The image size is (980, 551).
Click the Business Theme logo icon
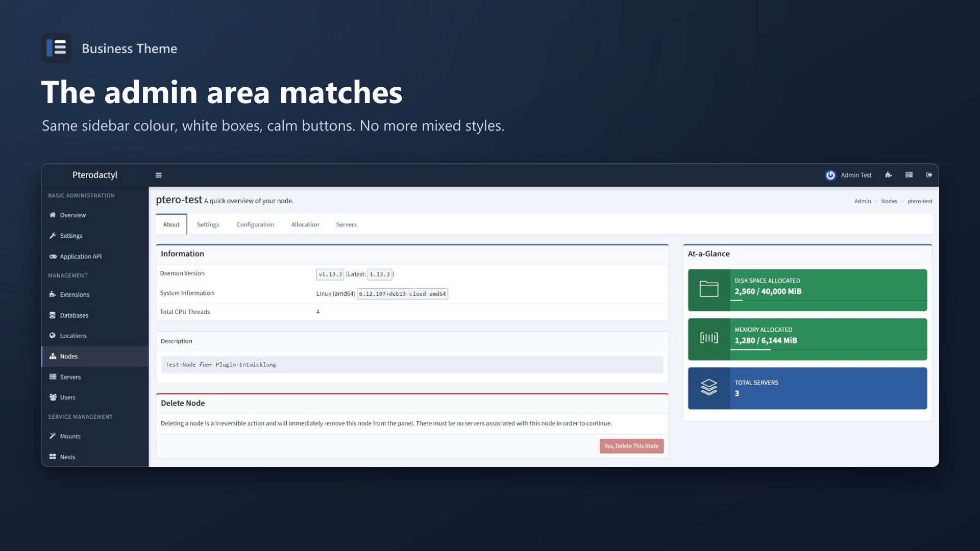click(56, 48)
